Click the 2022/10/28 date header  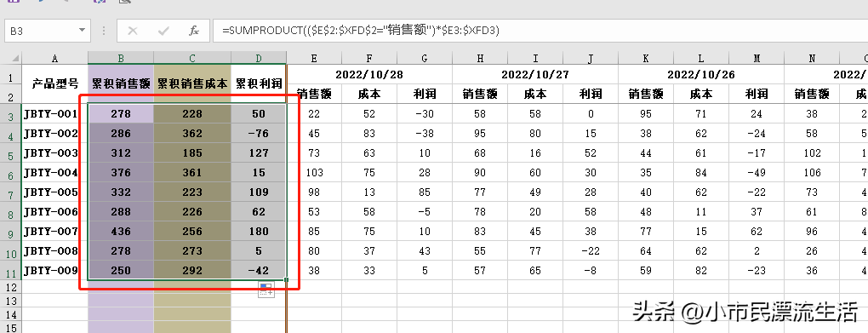[369, 74]
